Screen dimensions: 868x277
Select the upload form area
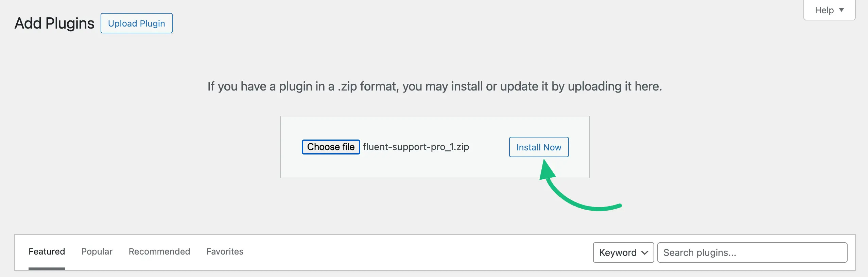point(434,147)
